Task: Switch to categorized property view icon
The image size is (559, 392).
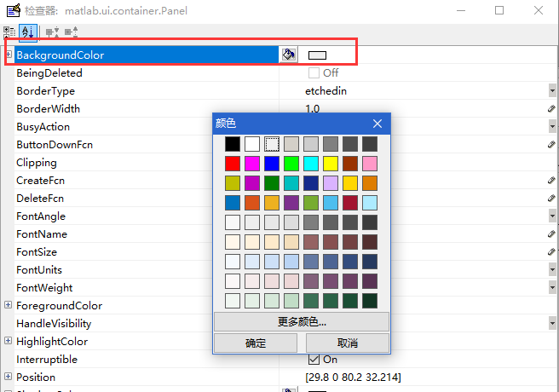Action: 9,32
